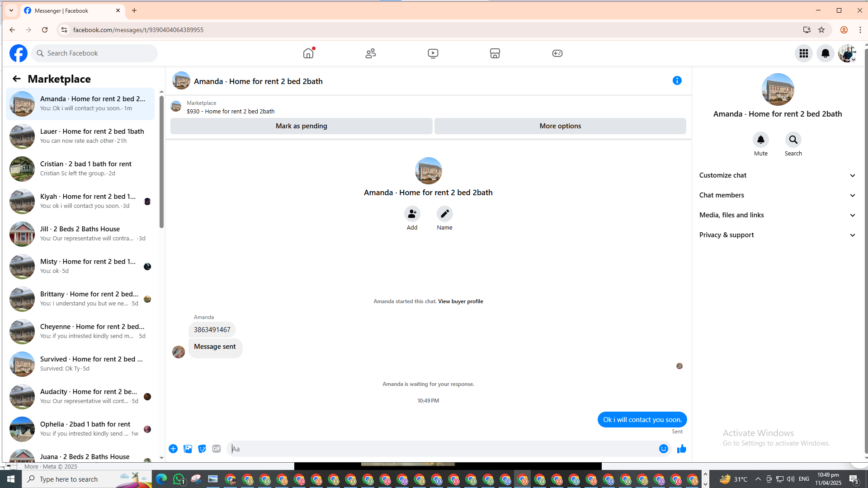
Task: Open the Marketplace store icon in top navigation
Action: 495,53
